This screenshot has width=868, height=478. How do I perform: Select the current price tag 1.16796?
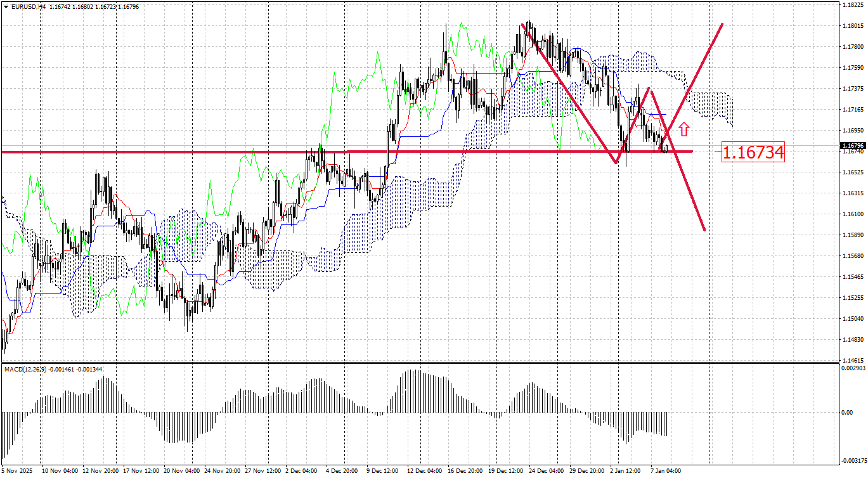click(853, 146)
